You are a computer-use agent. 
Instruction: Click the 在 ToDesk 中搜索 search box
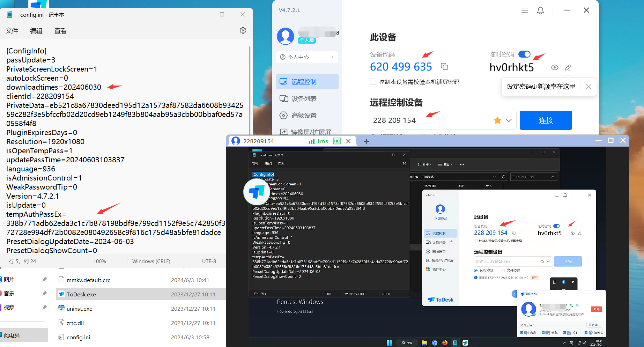533,177
